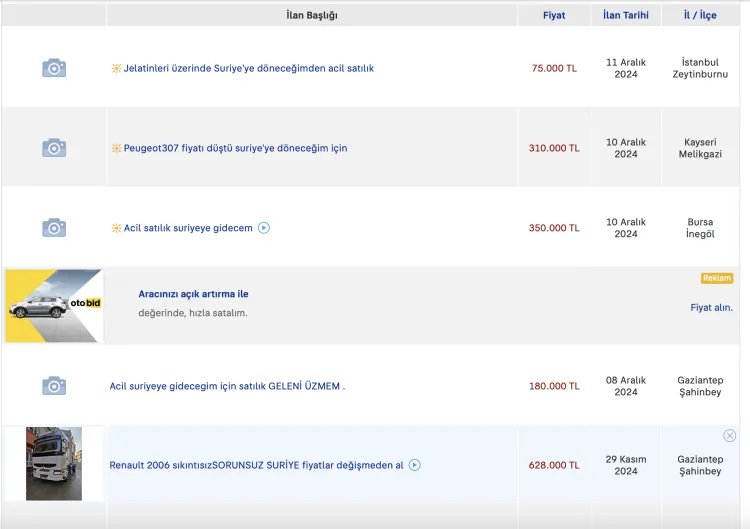Image resolution: width=750 pixels, height=529 pixels.
Task: Open Peugeot307 fiyatı düştü listing
Action: [x=235, y=148]
